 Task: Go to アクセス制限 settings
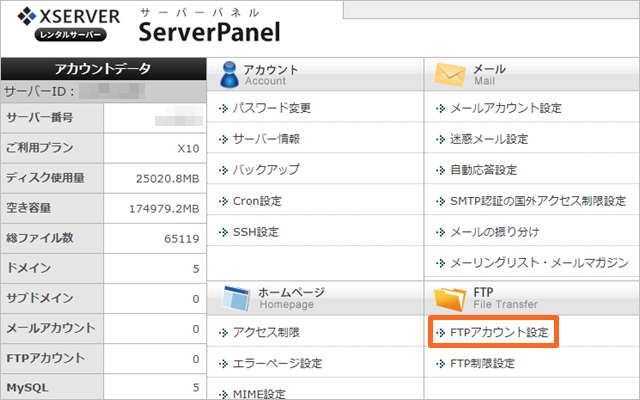(x=266, y=332)
